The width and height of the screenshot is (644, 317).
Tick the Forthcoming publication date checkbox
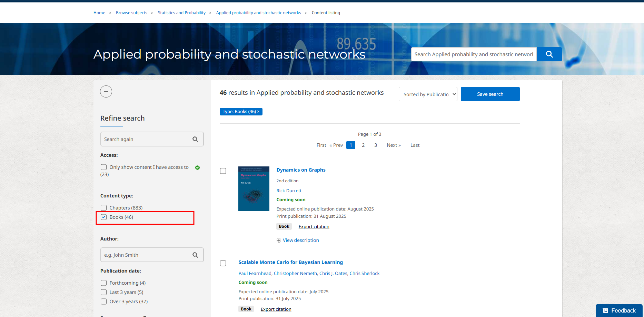click(x=104, y=283)
